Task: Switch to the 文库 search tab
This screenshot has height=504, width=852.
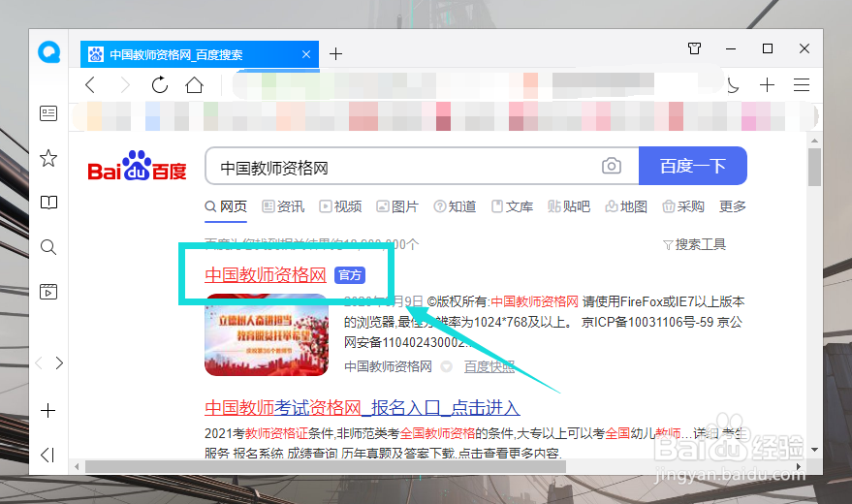Action: pyautogui.click(x=512, y=206)
